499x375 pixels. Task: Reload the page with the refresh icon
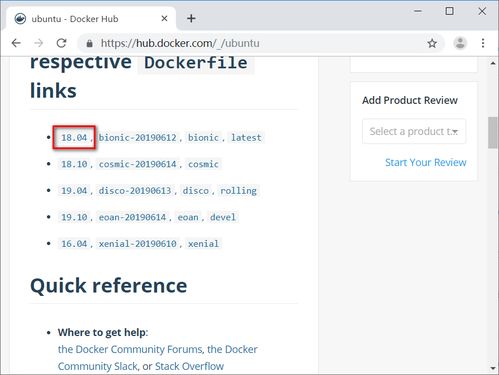[x=61, y=43]
